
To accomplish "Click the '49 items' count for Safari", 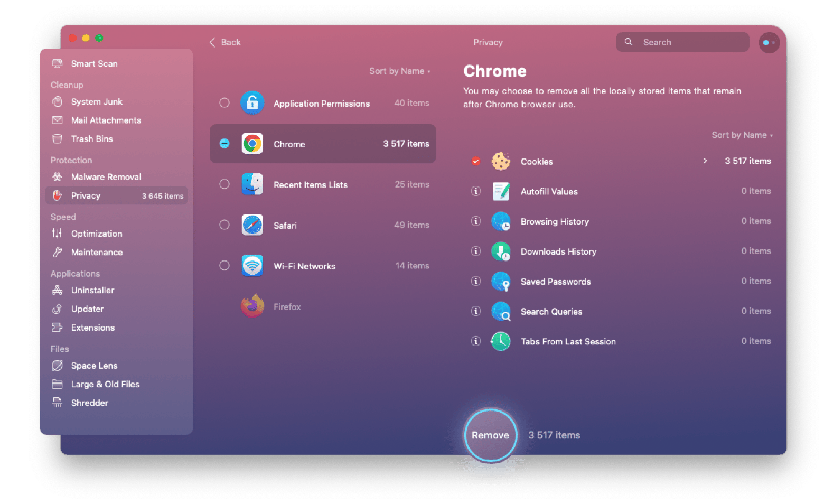I will click(412, 225).
